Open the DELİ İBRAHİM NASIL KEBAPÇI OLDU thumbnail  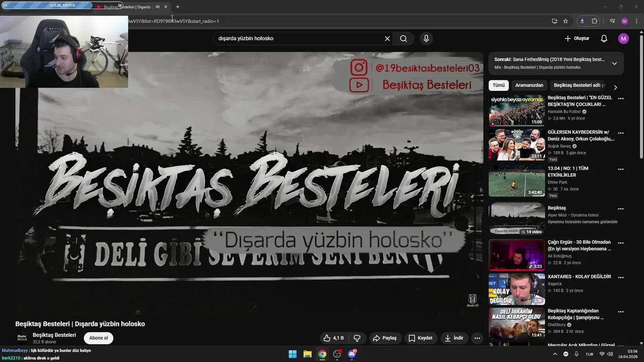[x=517, y=323]
